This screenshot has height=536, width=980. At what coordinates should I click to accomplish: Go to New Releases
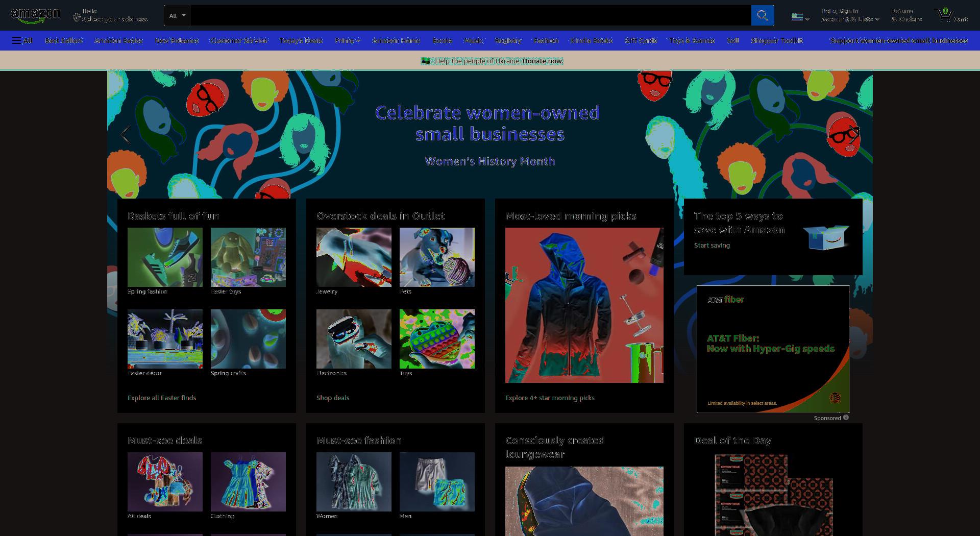[177, 40]
